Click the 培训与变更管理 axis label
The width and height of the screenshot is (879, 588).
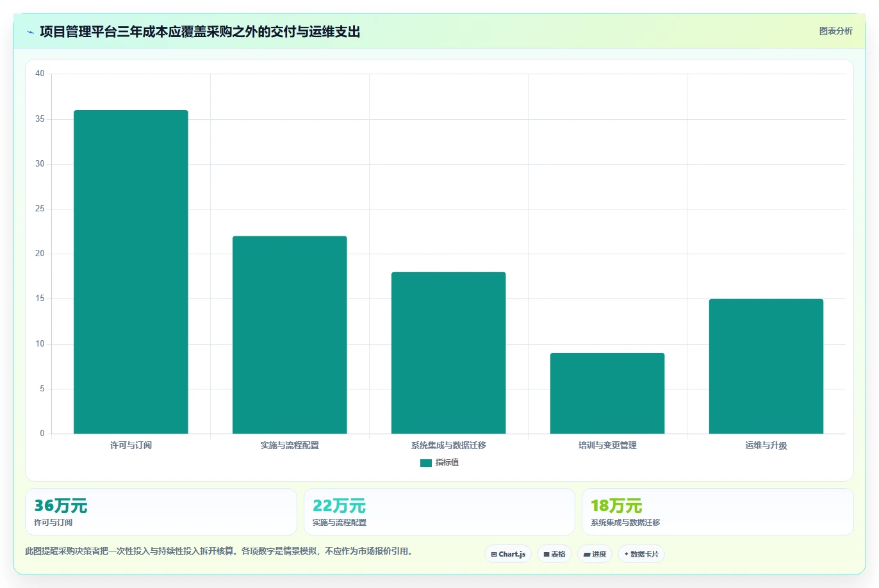pyautogui.click(x=607, y=445)
